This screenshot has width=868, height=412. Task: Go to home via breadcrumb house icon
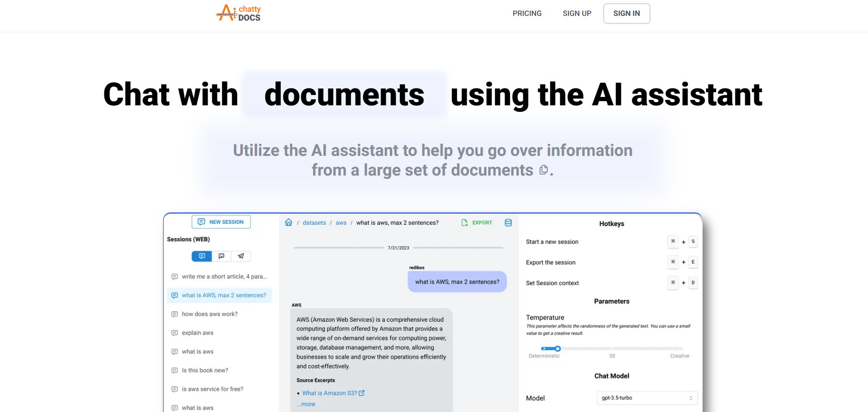click(289, 222)
